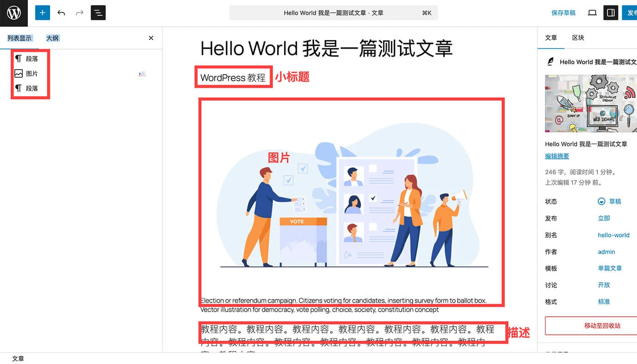Save the draft with 保存草稿

(563, 13)
